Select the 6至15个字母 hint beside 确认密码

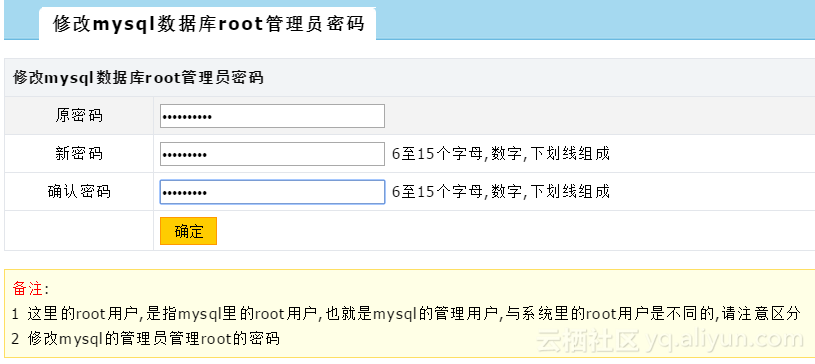click(501, 192)
